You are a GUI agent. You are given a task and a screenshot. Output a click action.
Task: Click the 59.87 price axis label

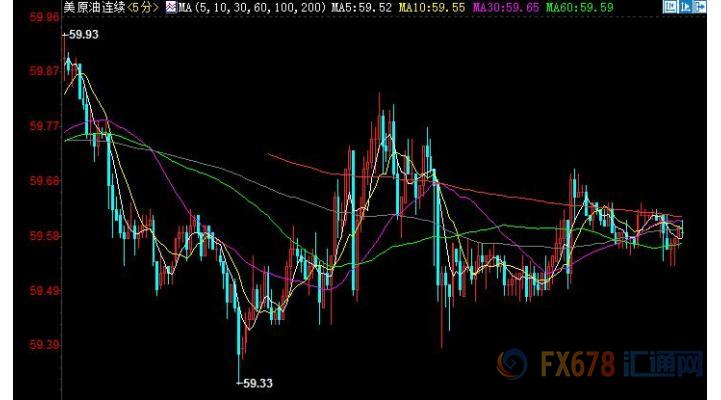pyautogui.click(x=43, y=72)
